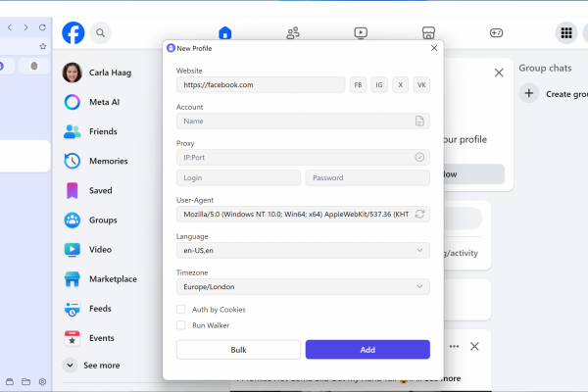Select the X website preset
The width and height of the screenshot is (588, 392).
pyautogui.click(x=401, y=85)
